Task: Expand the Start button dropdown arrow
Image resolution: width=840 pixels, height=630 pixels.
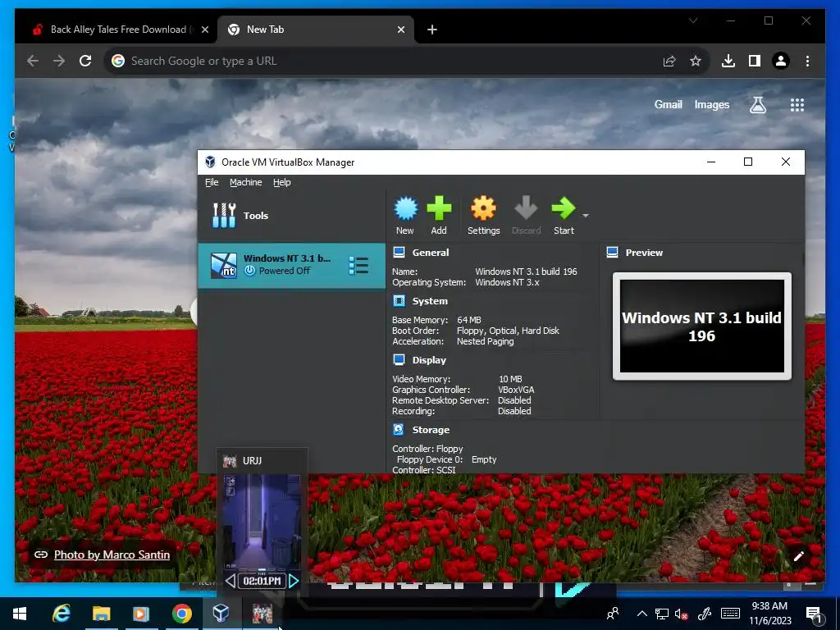Action: tap(586, 216)
